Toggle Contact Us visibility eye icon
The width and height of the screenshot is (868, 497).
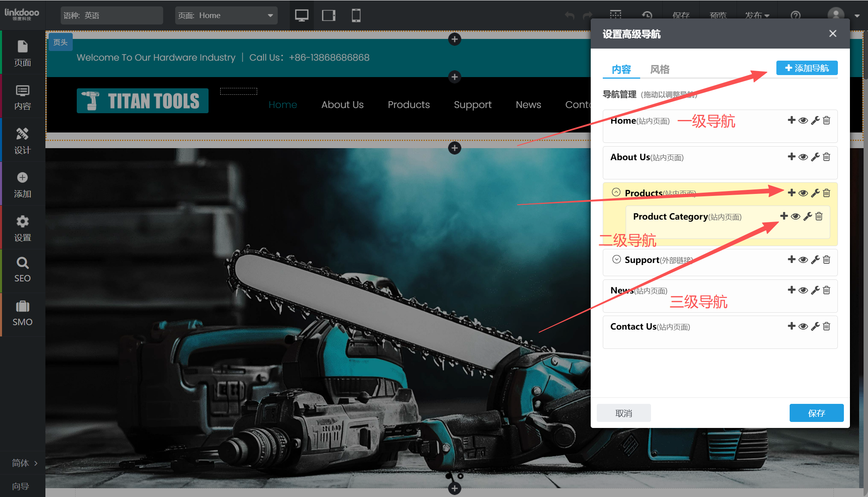pyautogui.click(x=803, y=326)
